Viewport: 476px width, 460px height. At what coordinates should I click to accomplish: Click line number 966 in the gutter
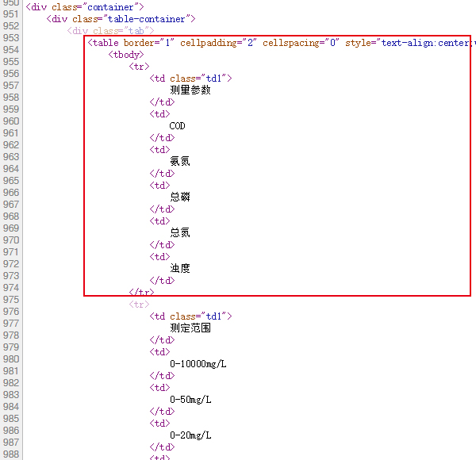(x=11, y=193)
